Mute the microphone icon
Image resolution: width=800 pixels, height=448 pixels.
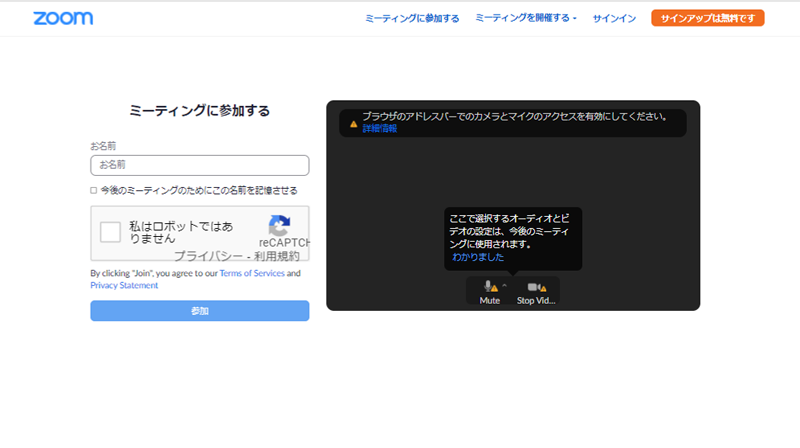pyautogui.click(x=489, y=287)
